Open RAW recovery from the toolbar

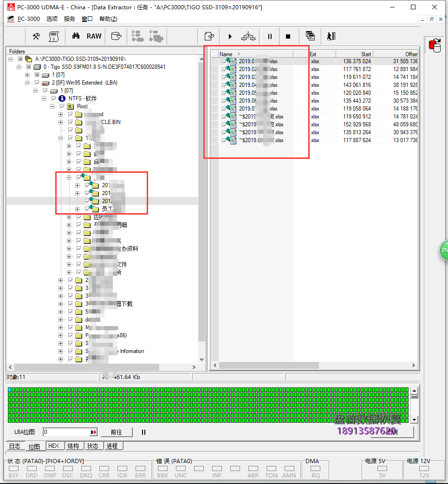tap(94, 36)
